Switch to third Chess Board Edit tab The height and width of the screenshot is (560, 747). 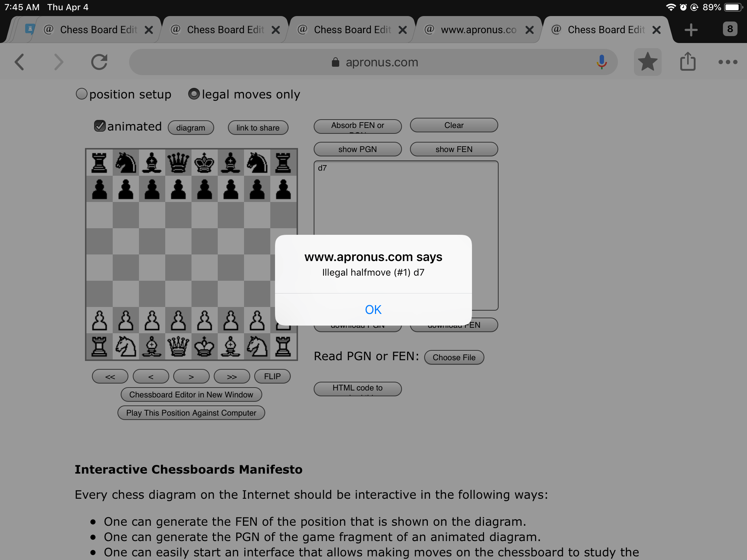point(352,30)
